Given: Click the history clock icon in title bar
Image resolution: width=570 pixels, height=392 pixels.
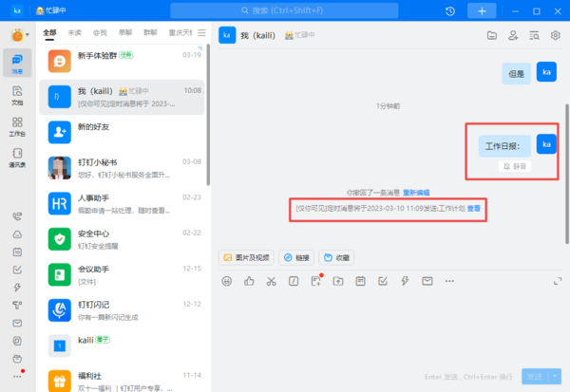Looking at the screenshot, I should 449,10.
